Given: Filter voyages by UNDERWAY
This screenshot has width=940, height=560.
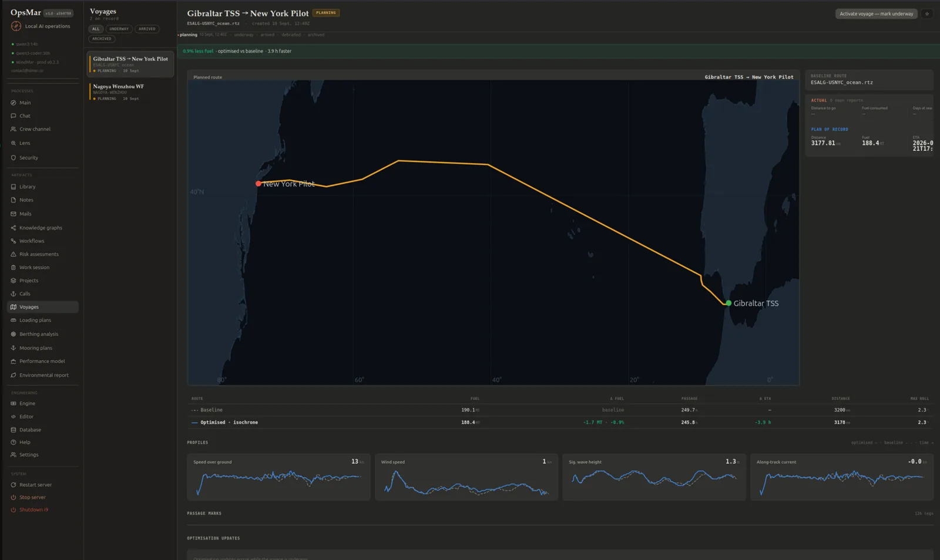Looking at the screenshot, I should coord(119,29).
